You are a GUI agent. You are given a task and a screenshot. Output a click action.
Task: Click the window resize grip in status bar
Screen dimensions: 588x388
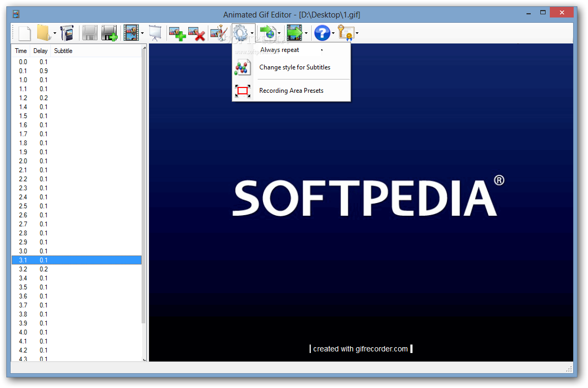[x=569, y=369]
